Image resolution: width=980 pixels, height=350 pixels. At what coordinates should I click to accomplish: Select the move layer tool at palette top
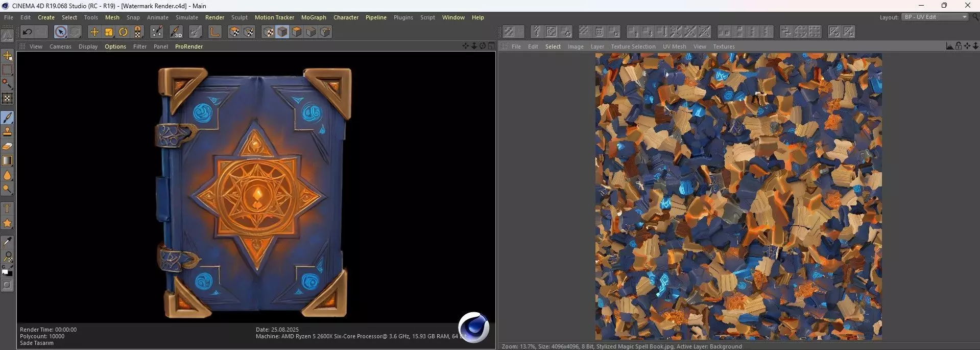click(x=7, y=55)
